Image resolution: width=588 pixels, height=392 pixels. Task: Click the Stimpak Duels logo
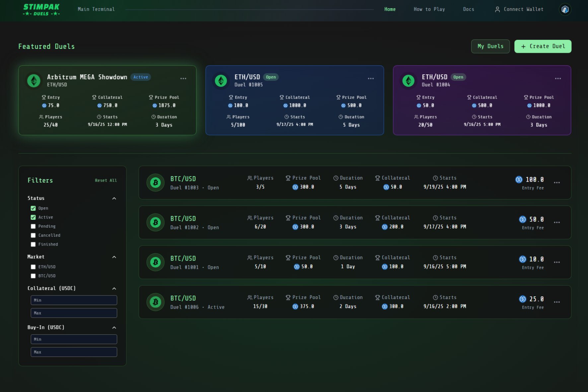[x=41, y=9]
